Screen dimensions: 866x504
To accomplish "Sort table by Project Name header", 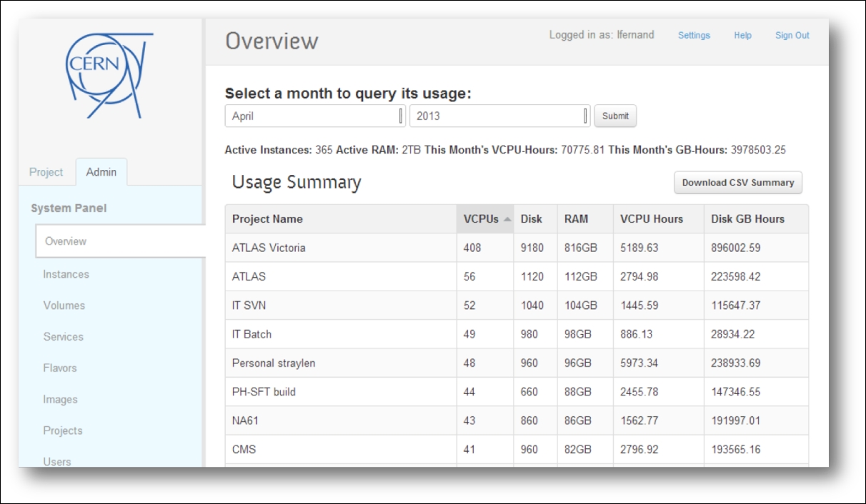I will tap(267, 219).
